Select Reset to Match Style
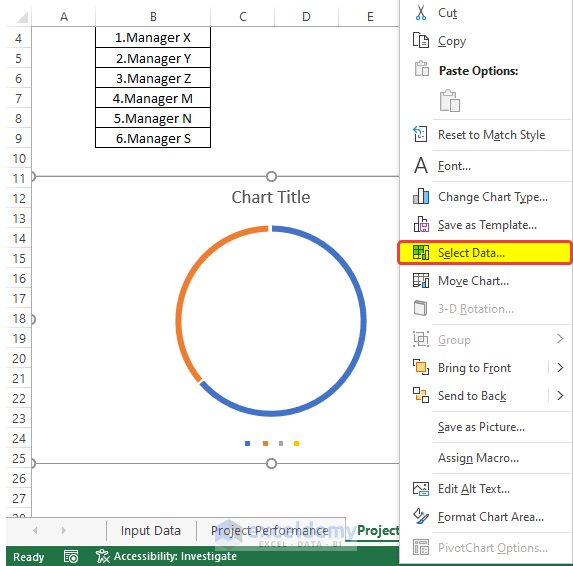 (x=491, y=135)
